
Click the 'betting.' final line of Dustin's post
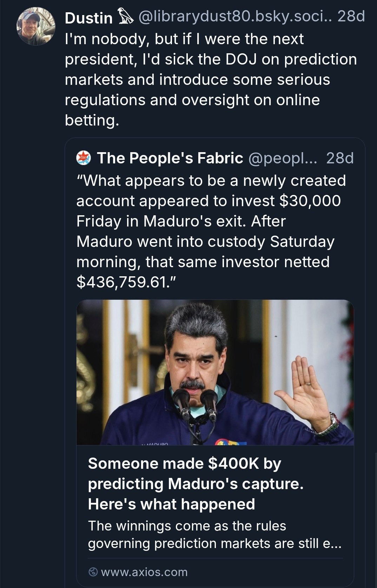92,120
